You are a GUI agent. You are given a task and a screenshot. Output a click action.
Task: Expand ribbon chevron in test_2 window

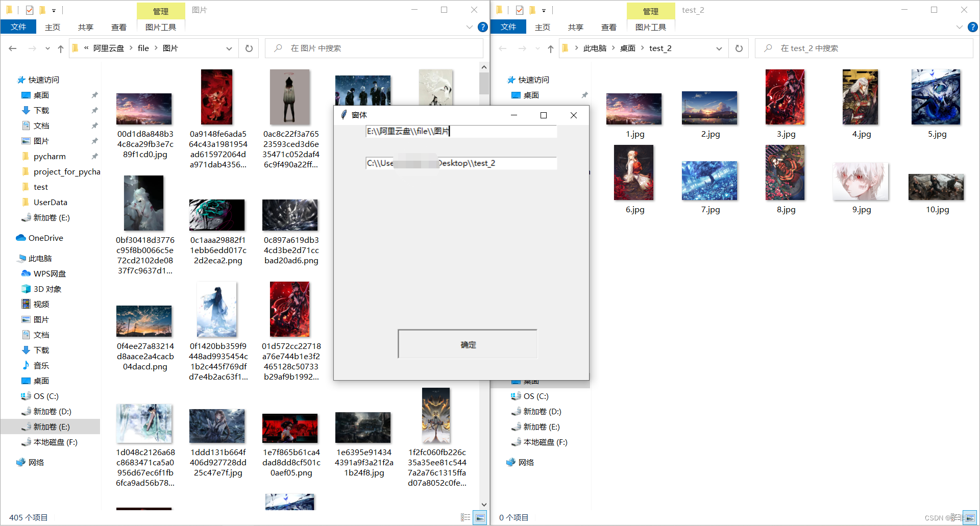tap(960, 27)
